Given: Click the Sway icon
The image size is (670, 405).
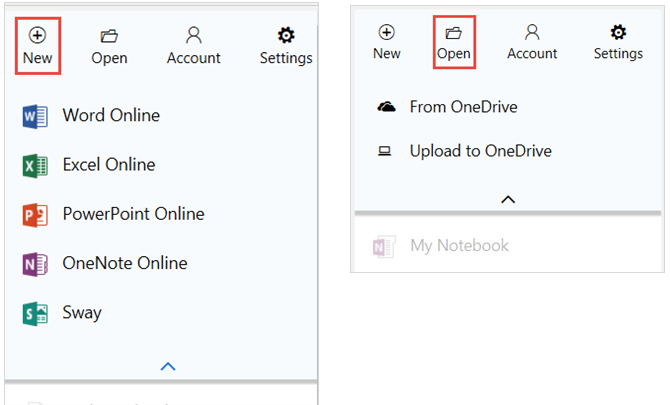Looking at the screenshot, I should [35, 314].
